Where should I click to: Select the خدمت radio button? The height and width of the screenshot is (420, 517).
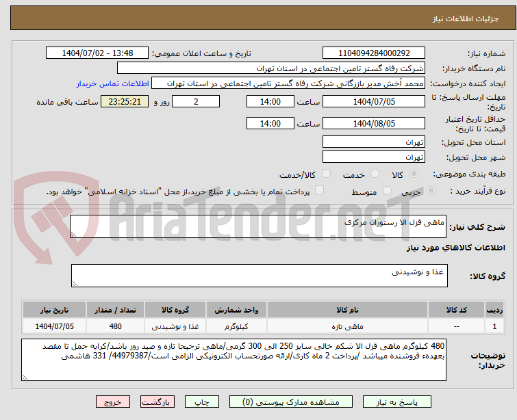[x=375, y=174]
